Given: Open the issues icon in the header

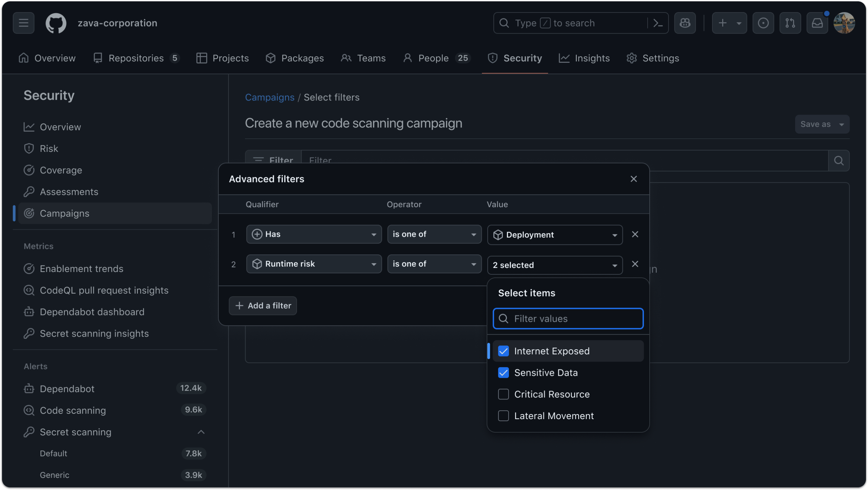Looking at the screenshot, I should click(763, 23).
